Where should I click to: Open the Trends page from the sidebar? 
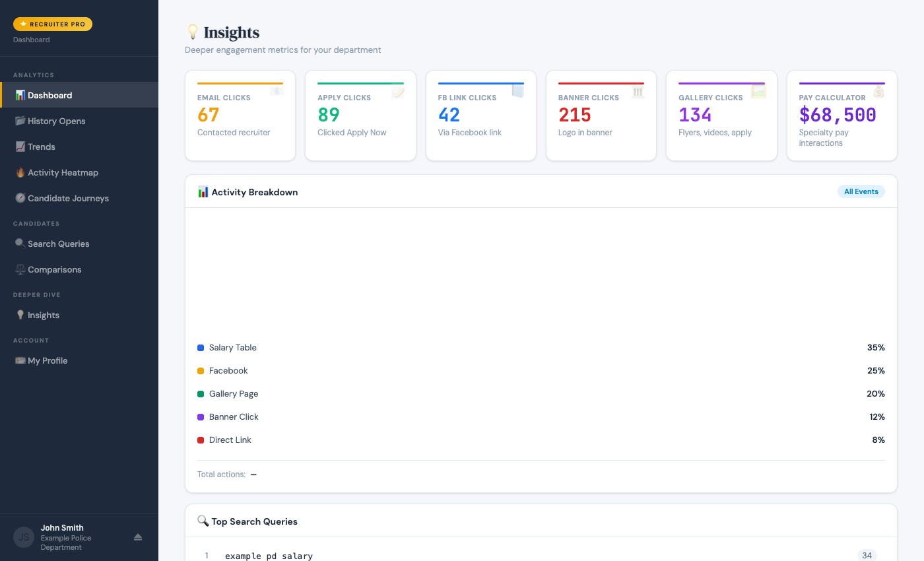(x=42, y=147)
